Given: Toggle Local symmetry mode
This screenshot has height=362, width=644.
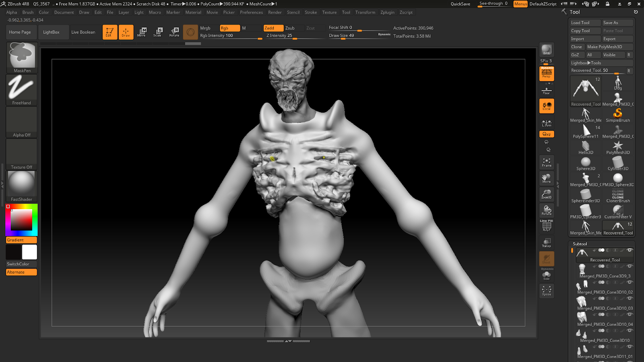Looking at the screenshot, I should (x=547, y=106).
